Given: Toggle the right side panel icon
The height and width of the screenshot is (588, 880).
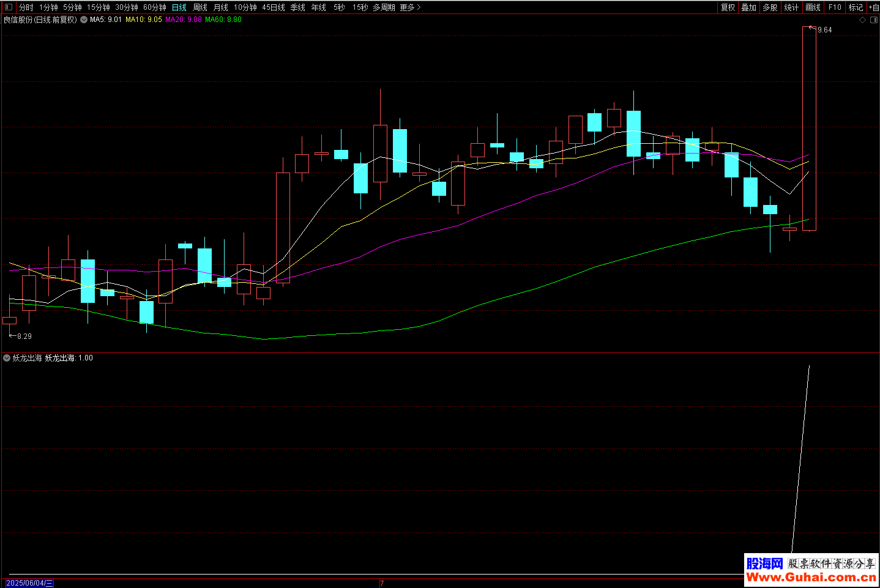Looking at the screenshot, I should [874, 20].
